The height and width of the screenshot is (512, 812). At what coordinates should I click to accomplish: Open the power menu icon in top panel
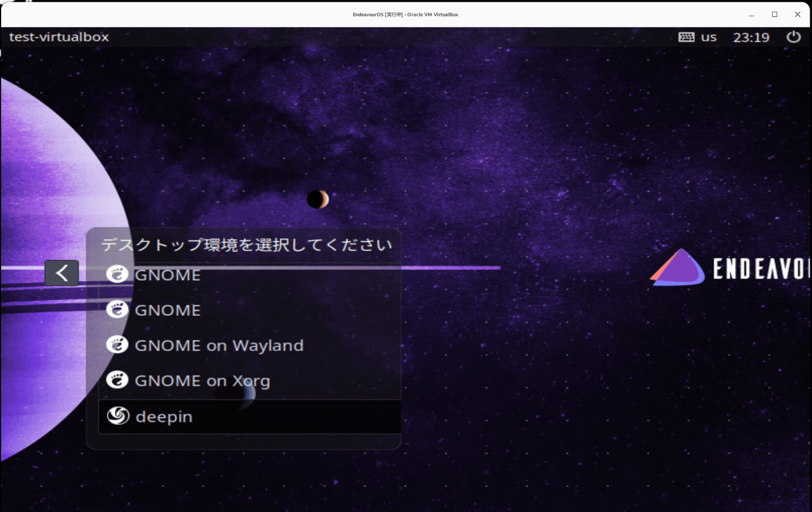(793, 37)
